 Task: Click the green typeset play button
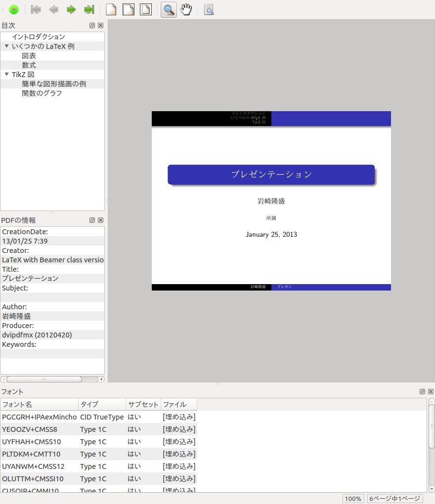point(14,10)
